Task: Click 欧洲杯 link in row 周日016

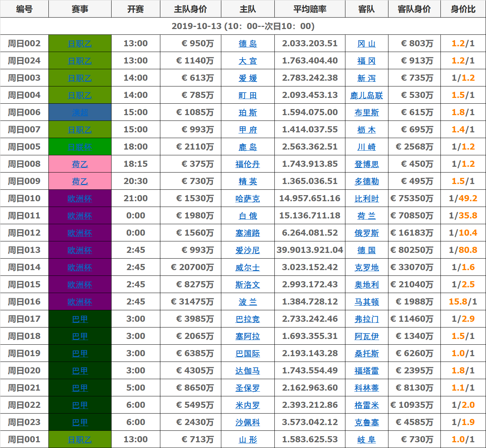Action: click(x=80, y=302)
